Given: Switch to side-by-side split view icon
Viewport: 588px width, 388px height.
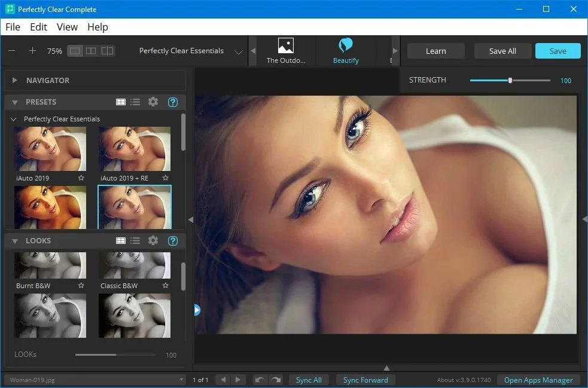Looking at the screenshot, I should 91,51.
